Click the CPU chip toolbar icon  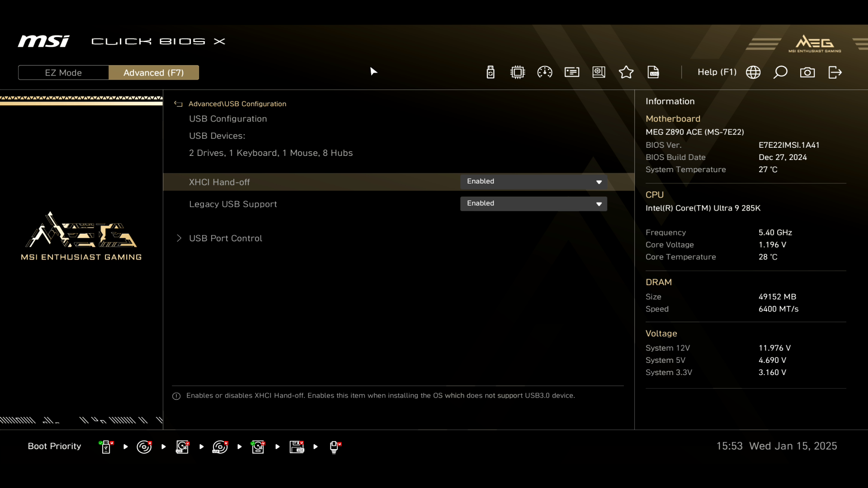pos(518,72)
